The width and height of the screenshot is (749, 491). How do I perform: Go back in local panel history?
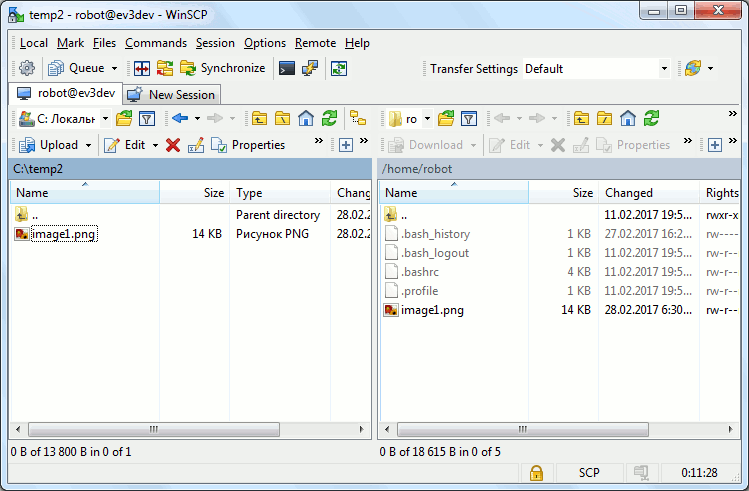click(x=180, y=118)
